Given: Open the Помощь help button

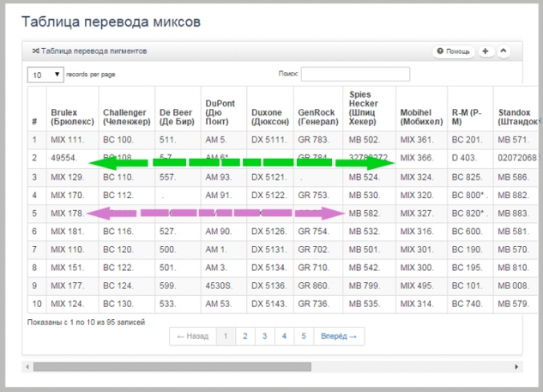Looking at the screenshot, I should pyautogui.click(x=453, y=51).
